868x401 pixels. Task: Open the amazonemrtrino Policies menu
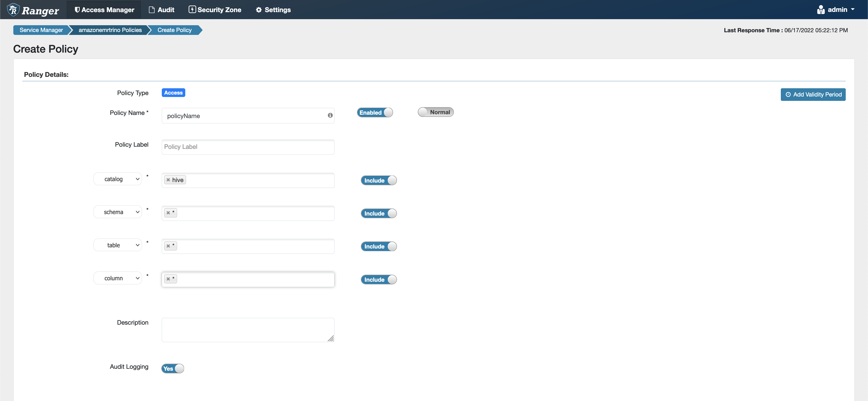tap(110, 30)
